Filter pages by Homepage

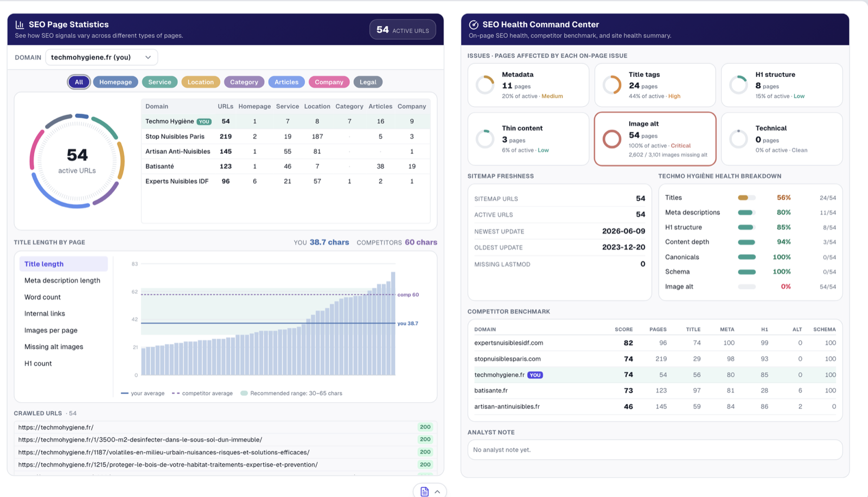(x=116, y=82)
